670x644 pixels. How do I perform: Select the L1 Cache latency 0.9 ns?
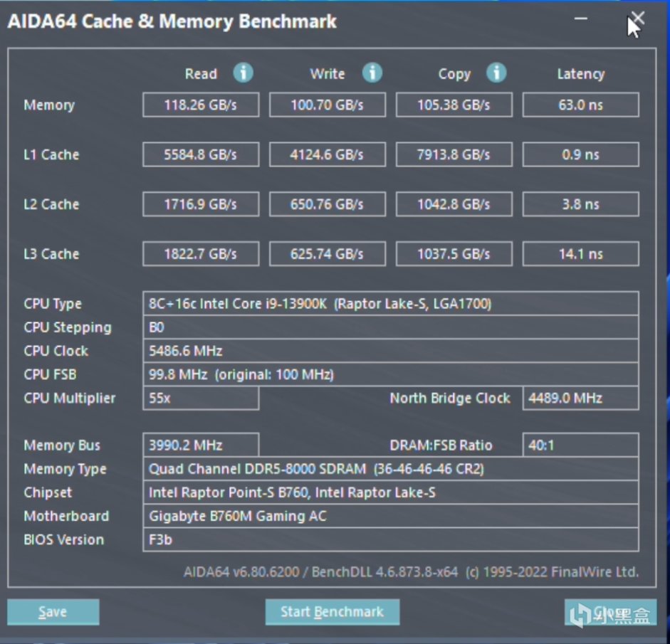click(581, 154)
